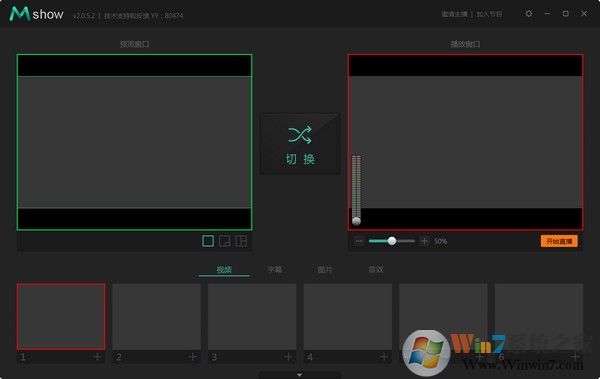This screenshot has width=600, height=379.
Task: Click the 加入节目 link in title bar
Action: (489, 15)
